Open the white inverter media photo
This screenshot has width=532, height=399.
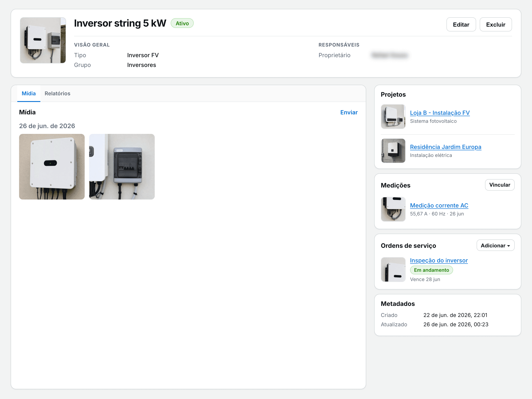coord(52,167)
